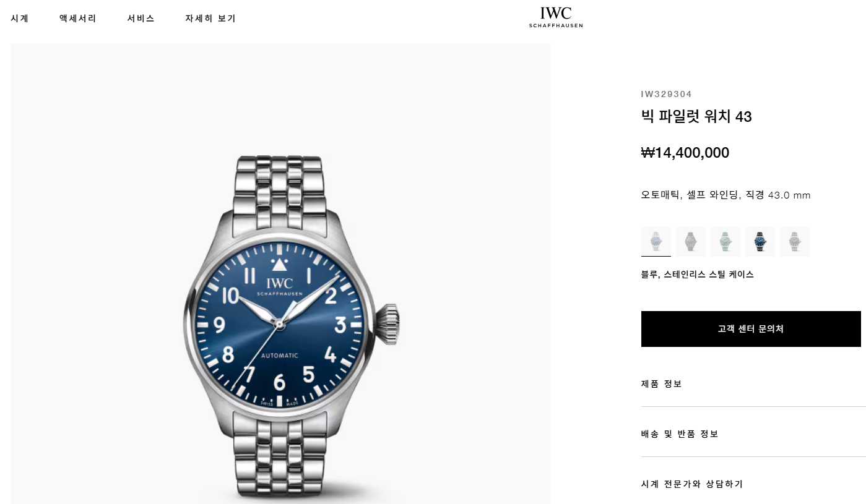866x504 pixels.
Task: Expand 배송 및 반품 정보 section
Action: (x=753, y=434)
